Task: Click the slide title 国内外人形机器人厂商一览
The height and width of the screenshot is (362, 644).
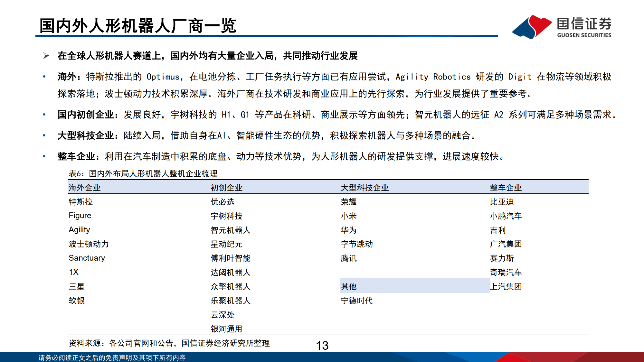Action: (138, 24)
